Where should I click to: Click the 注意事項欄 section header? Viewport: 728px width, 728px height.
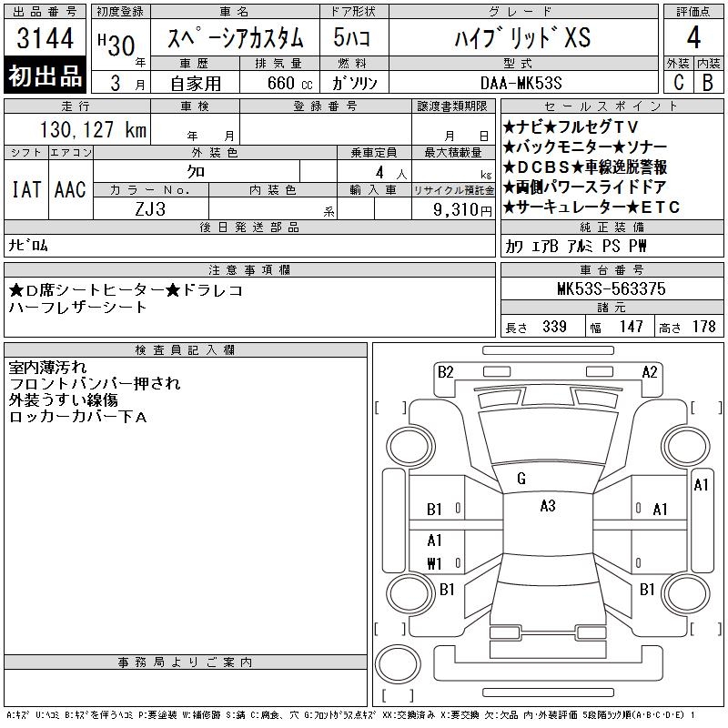pos(249,269)
